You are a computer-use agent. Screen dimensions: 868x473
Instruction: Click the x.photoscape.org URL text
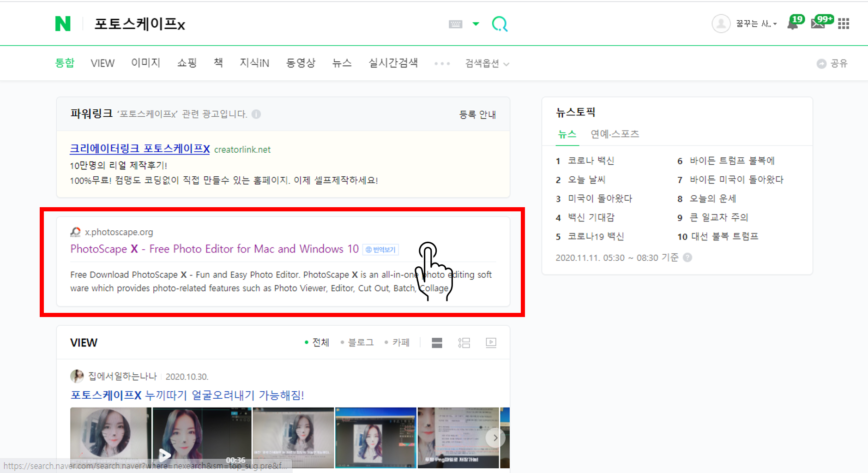click(x=119, y=232)
